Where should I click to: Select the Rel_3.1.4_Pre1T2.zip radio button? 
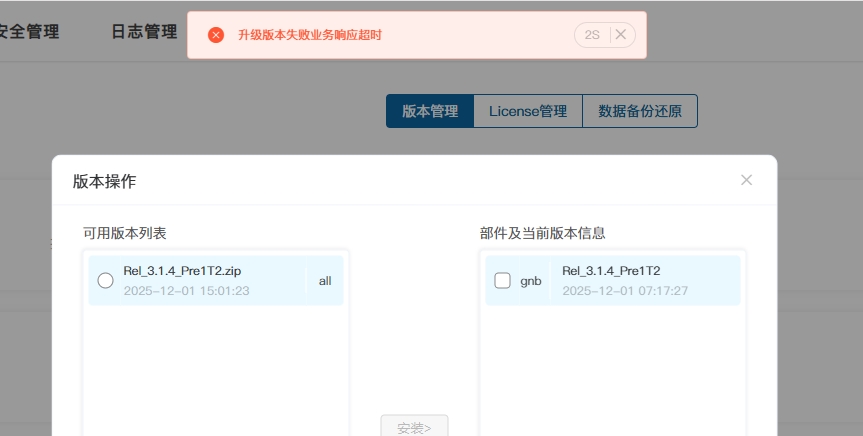(105, 281)
